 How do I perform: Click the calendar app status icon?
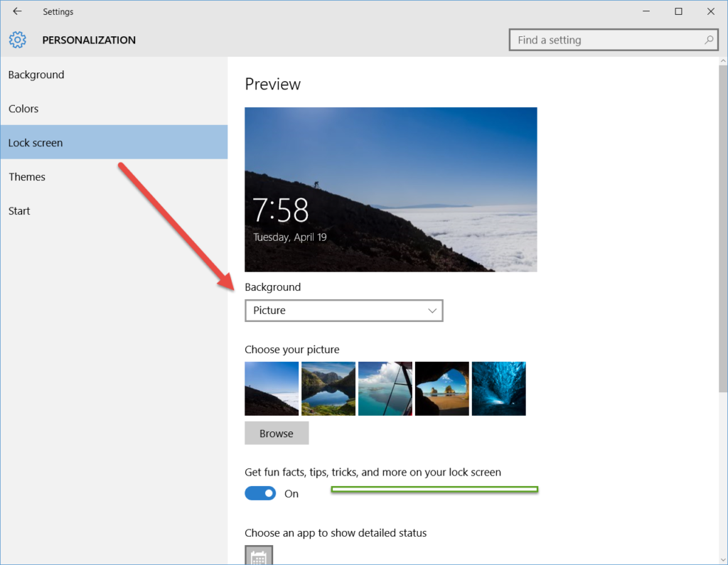[259, 555]
